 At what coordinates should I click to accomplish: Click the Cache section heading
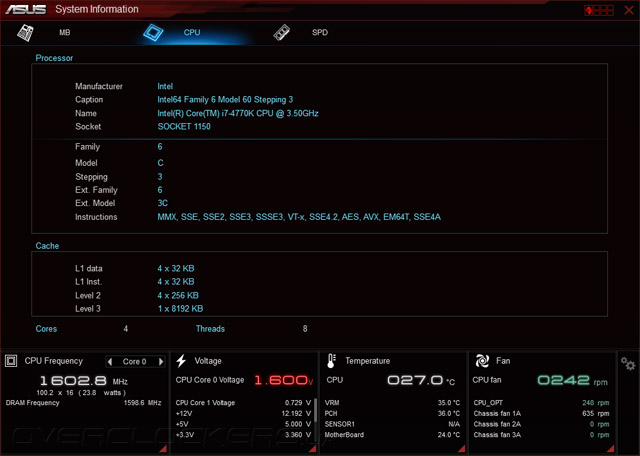pyautogui.click(x=47, y=246)
